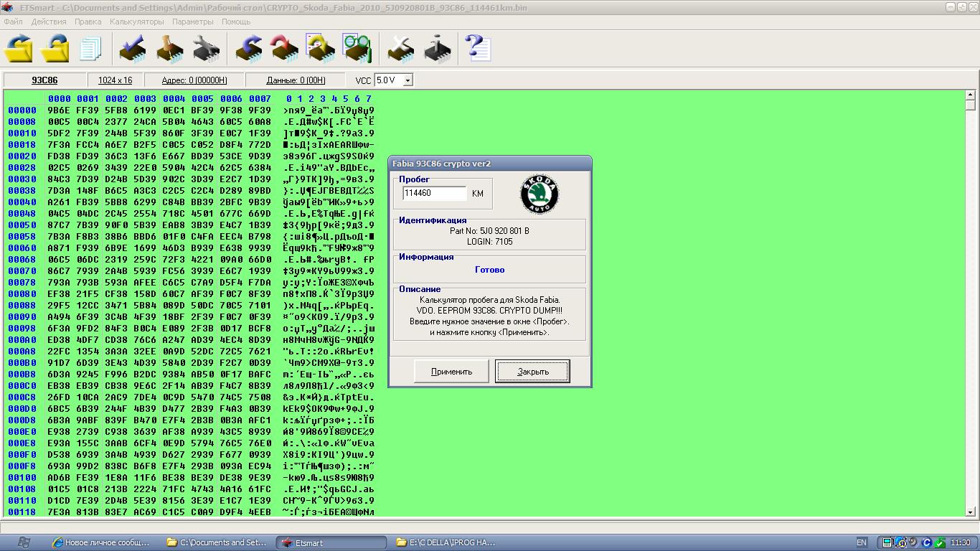Write the chip using the red arrow icon

point(285,49)
